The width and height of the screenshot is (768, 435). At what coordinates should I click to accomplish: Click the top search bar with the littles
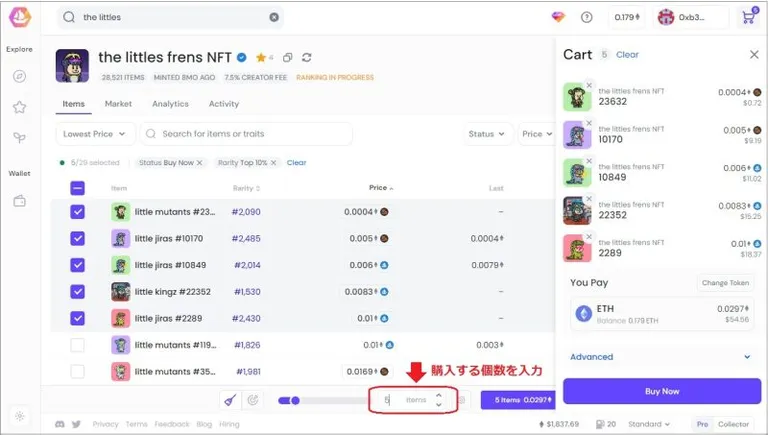point(170,17)
